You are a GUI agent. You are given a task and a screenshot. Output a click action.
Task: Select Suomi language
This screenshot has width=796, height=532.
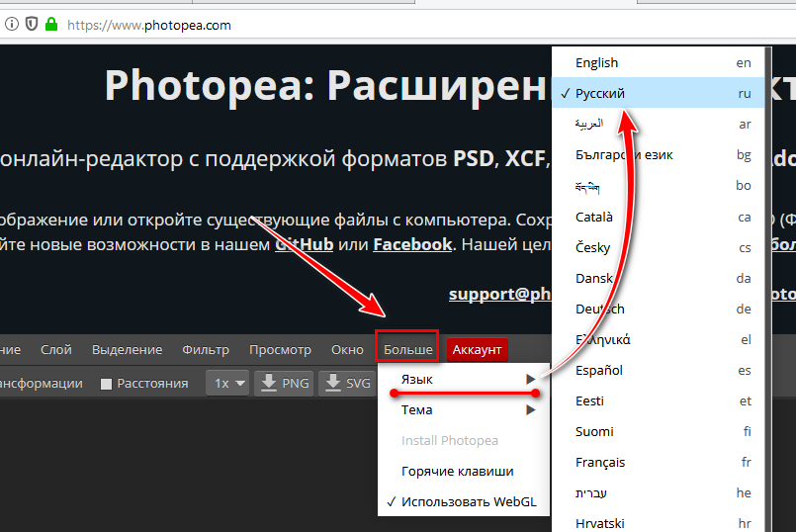[659, 431]
